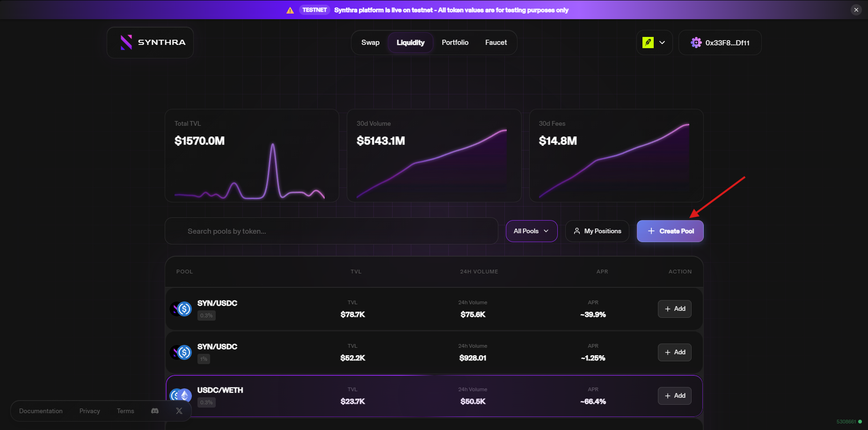Switch to the Swap tab
The height and width of the screenshot is (430, 868).
pyautogui.click(x=370, y=43)
